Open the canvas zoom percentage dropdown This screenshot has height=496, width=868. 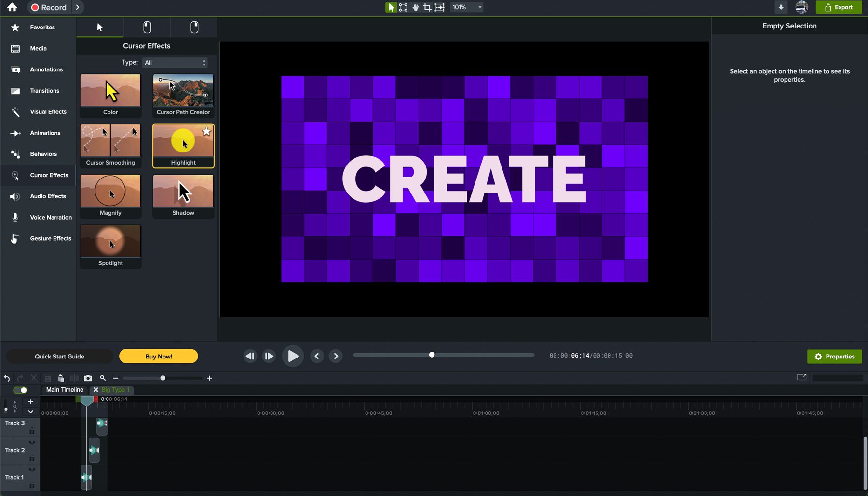(x=466, y=7)
